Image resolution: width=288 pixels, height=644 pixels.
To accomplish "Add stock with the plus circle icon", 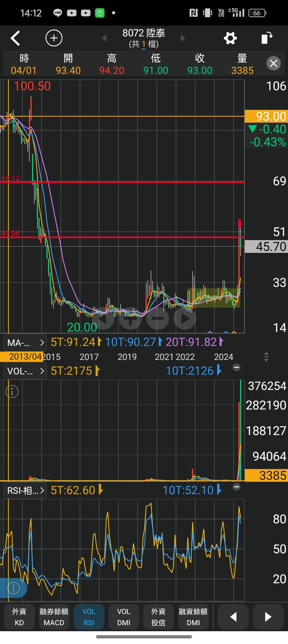I will point(54,38).
